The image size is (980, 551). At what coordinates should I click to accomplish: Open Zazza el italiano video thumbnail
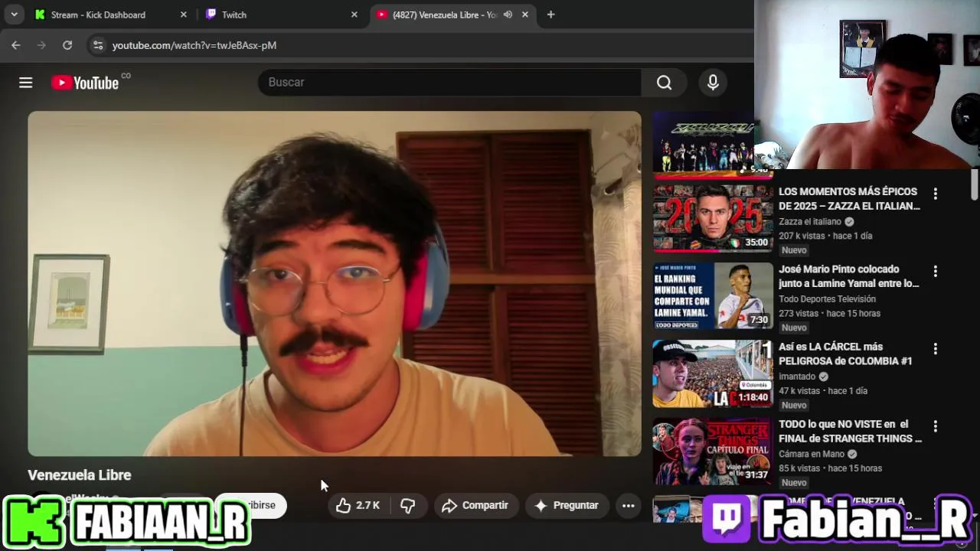(x=713, y=219)
